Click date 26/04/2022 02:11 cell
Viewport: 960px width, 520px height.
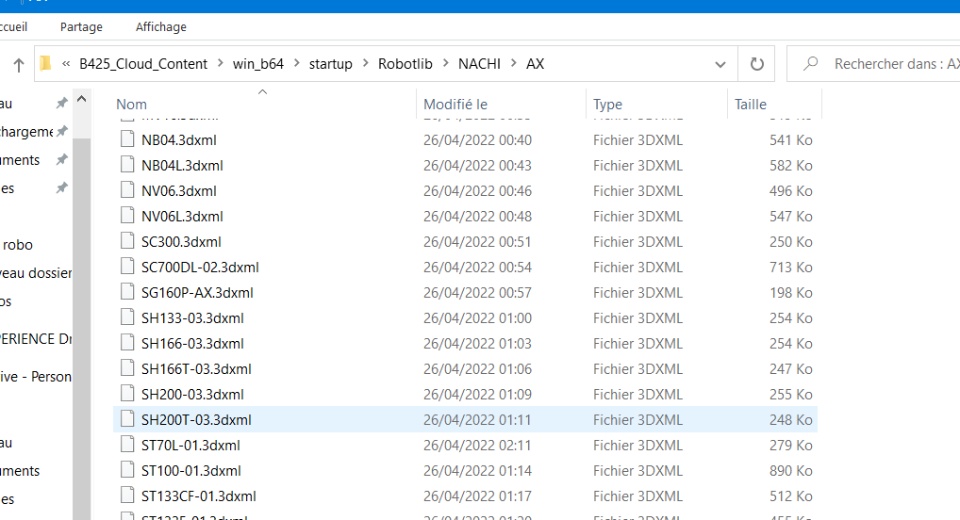477,445
